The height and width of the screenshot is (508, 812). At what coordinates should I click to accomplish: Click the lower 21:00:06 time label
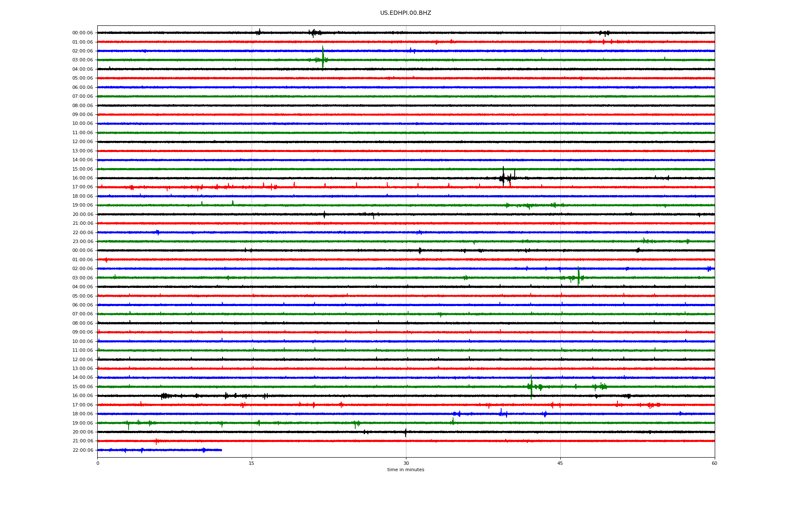(82, 441)
